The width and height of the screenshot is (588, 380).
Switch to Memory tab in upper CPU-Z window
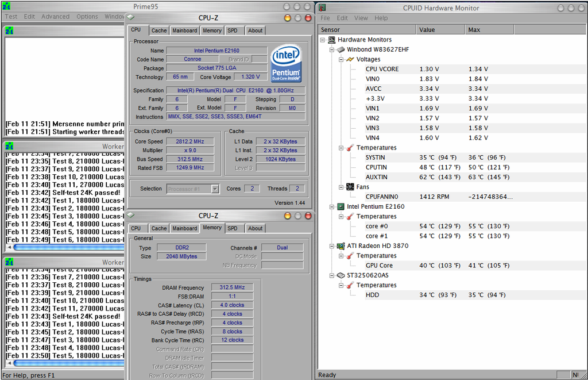(x=212, y=31)
